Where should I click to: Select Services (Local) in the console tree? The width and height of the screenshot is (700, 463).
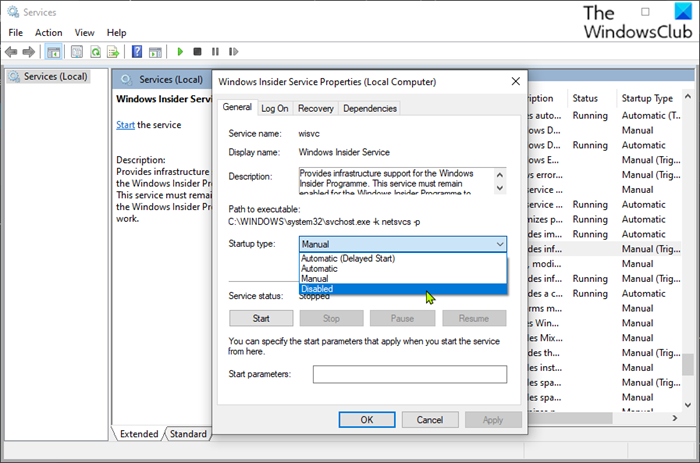coord(49,76)
